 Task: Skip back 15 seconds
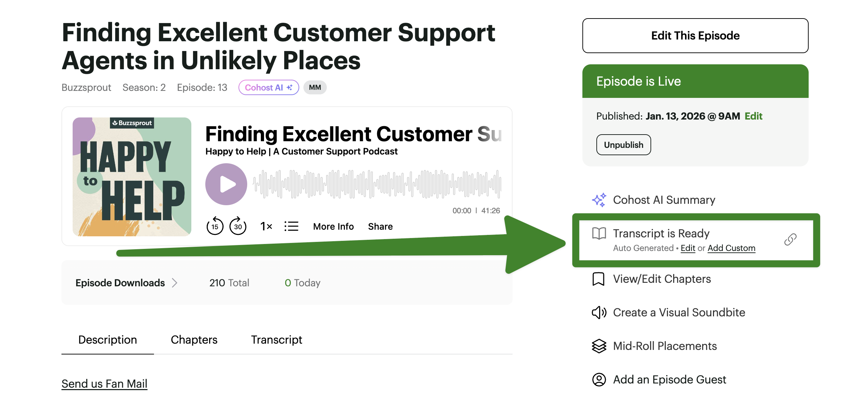[x=215, y=226]
